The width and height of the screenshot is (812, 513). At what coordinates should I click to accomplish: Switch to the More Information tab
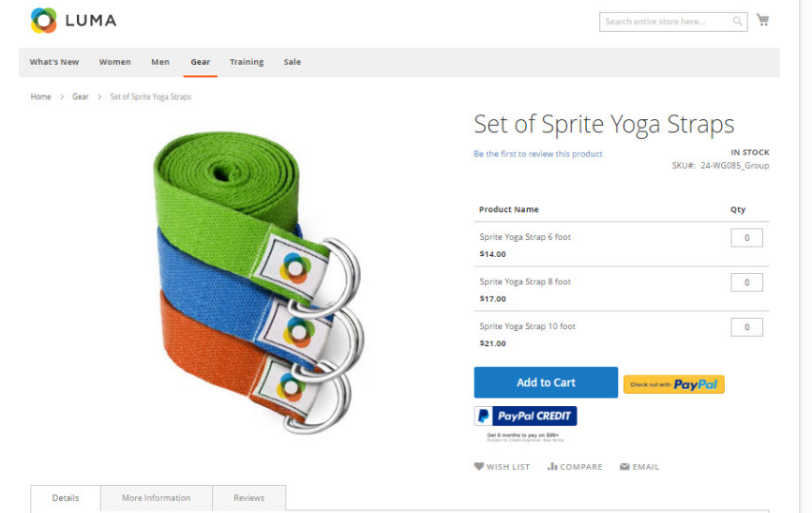pyautogui.click(x=157, y=498)
